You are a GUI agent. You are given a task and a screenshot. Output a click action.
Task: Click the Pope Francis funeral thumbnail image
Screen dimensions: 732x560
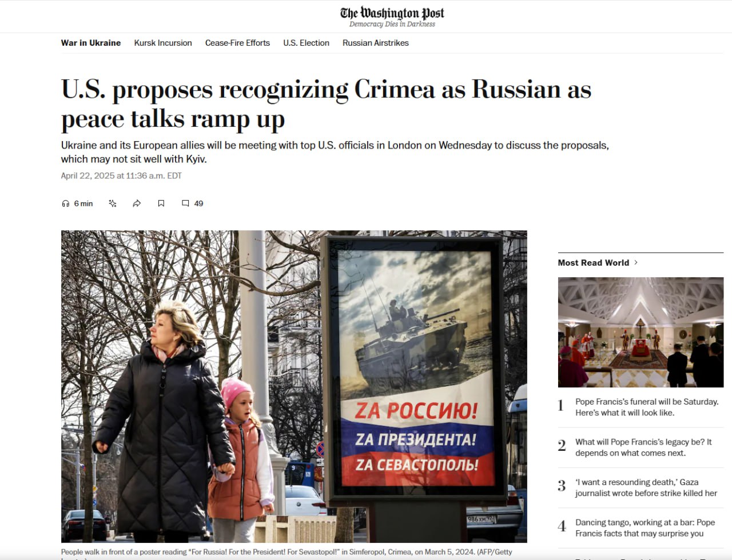[x=640, y=333]
